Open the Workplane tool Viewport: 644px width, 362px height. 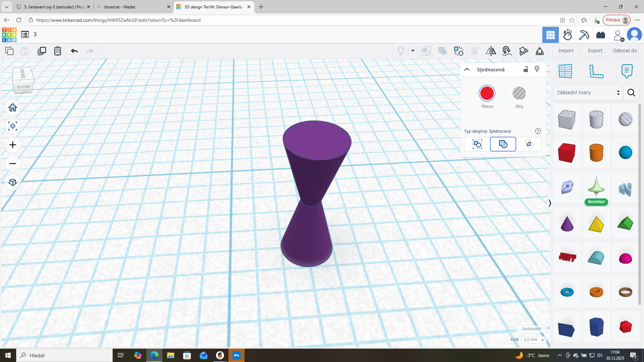tap(565, 71)
